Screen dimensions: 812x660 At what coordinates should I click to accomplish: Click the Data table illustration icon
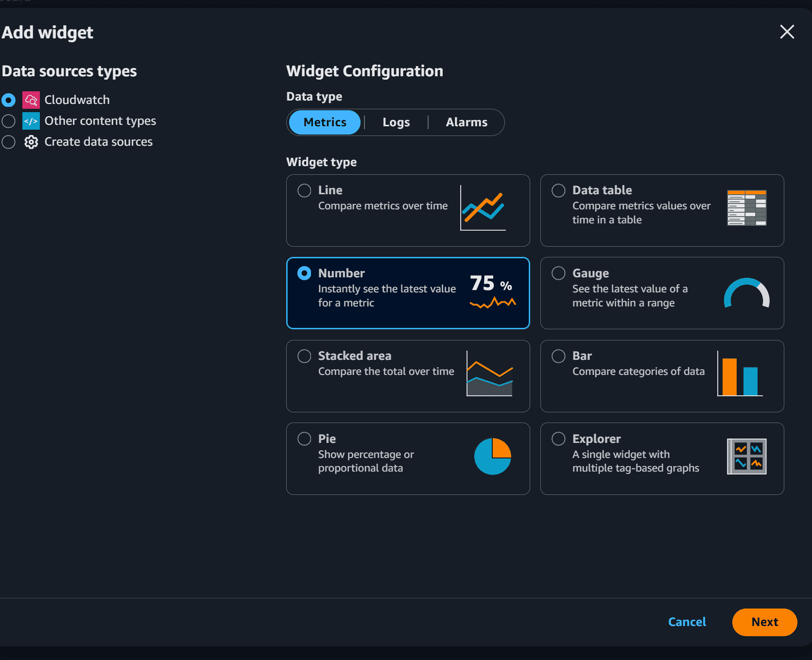[x=747, y=208]
